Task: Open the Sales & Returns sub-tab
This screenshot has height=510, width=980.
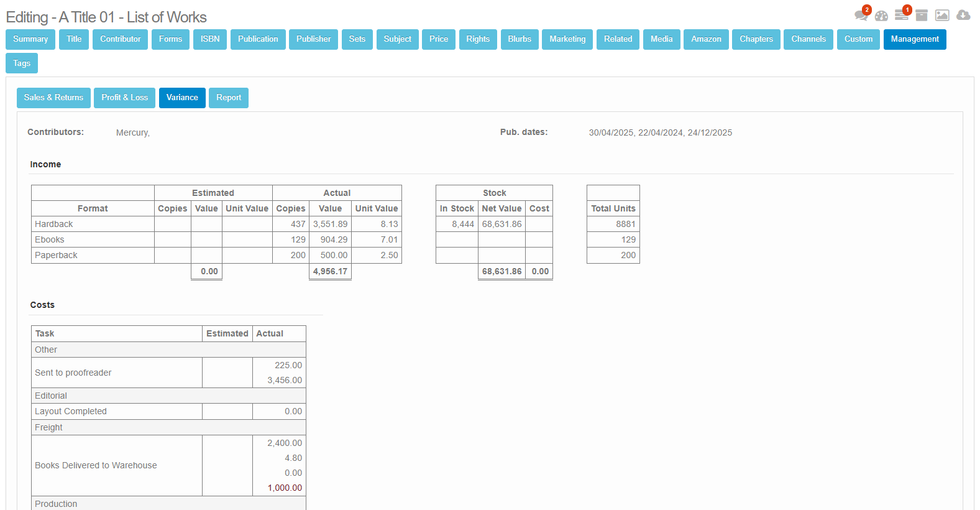Action: coord(53,98)
